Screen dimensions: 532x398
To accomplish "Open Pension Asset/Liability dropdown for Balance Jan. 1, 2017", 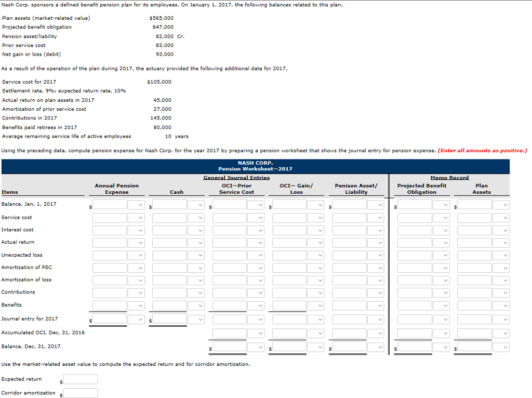I will point(376,205).
